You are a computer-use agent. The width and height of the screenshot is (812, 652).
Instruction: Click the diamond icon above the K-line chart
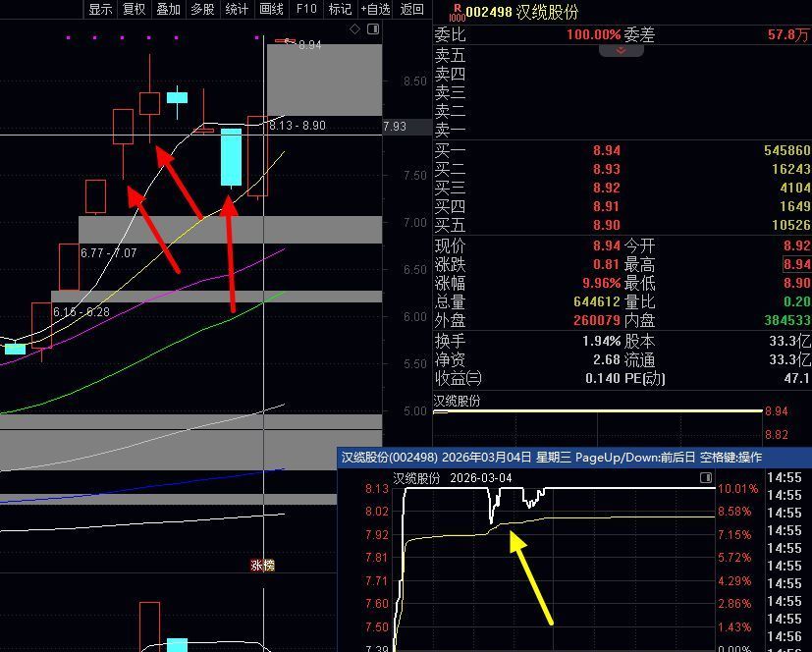(354, 29)
